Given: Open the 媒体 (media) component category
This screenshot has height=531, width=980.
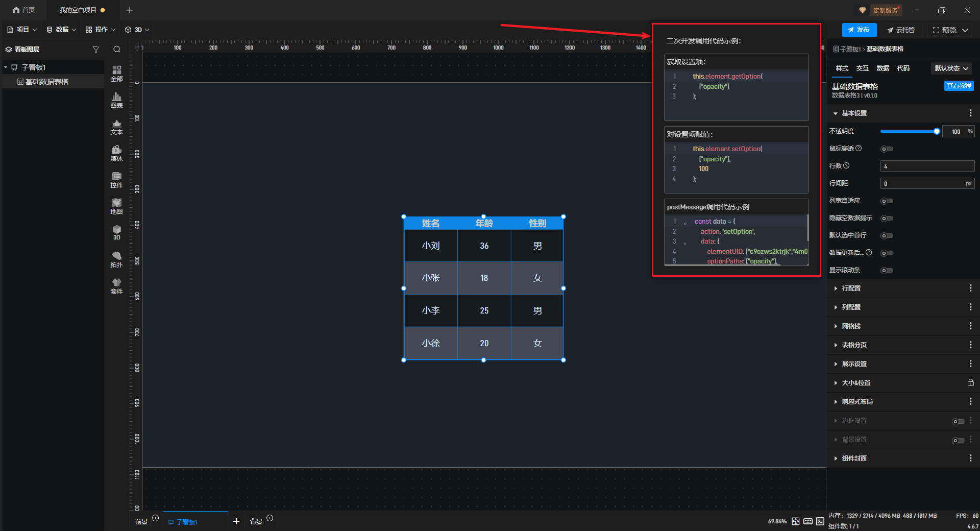Looking at the screenshot, I should pos(116,153).
